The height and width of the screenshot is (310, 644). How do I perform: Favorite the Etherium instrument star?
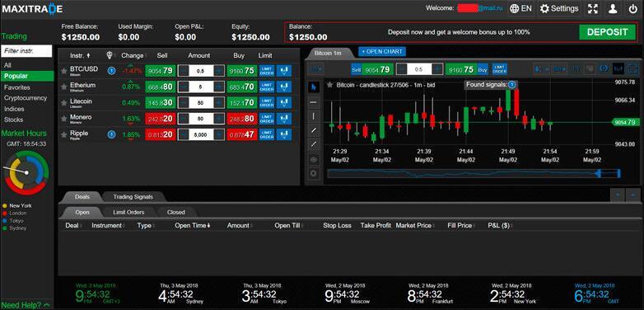click(63, 87)
